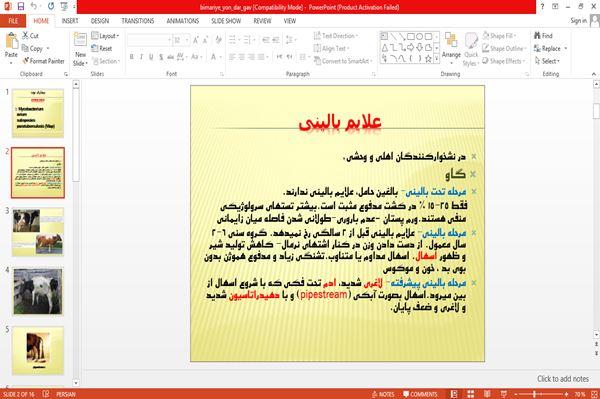This screenshot has height=399, width=600.
Task: Switch to the REVIEW tab
Action: 262,21
